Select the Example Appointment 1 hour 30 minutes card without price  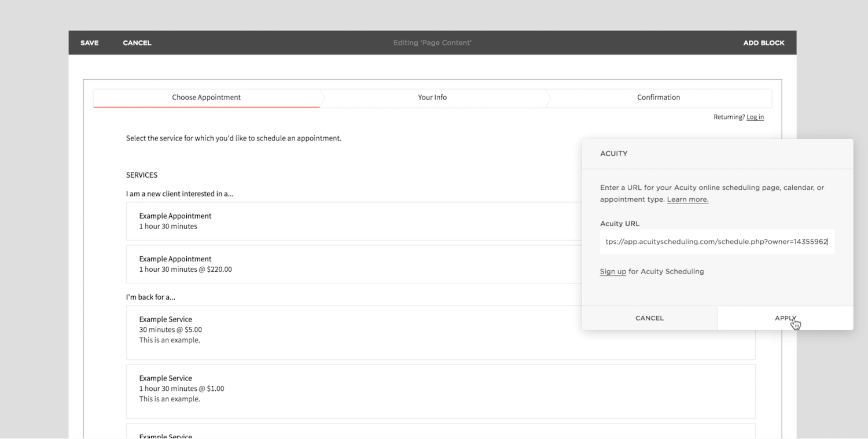pyautogui.click(x=354, y=221)
